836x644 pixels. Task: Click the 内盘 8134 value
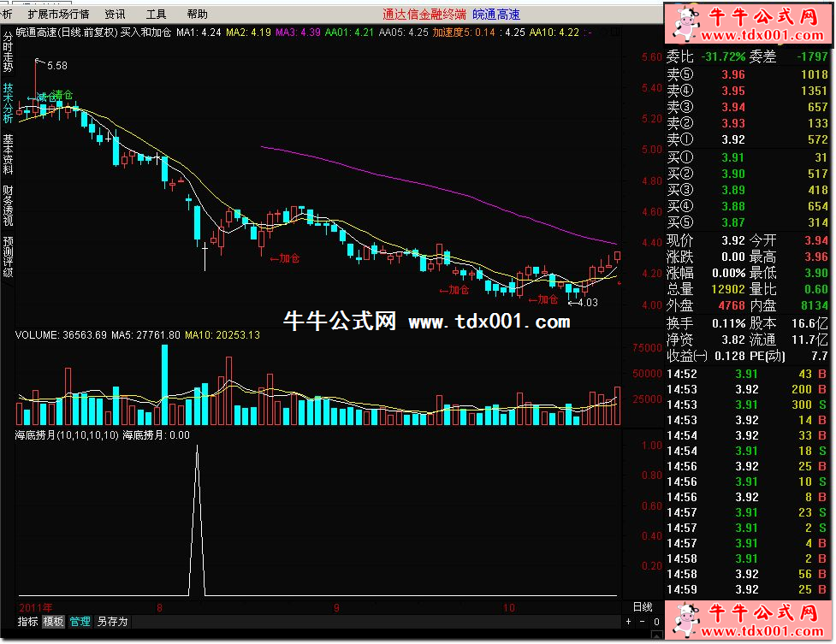point(815,306)
